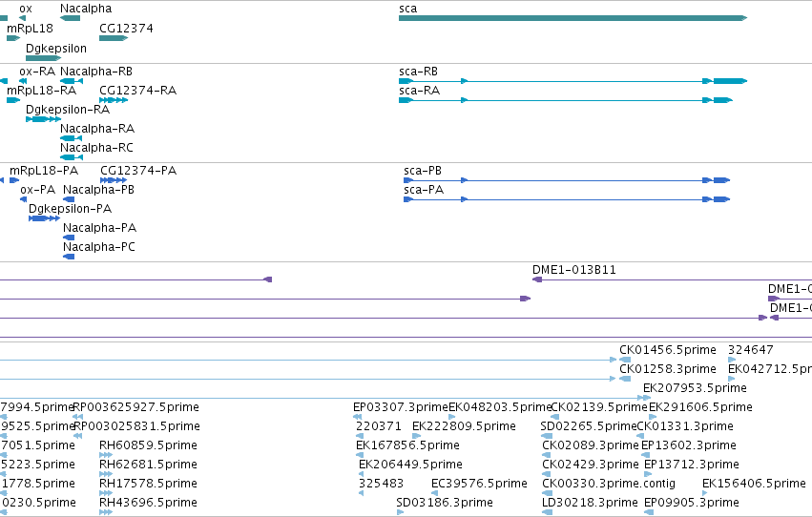Select the SD02265.5prime EST
Viewport: 812px width, 517px height.
click(545, 436)
